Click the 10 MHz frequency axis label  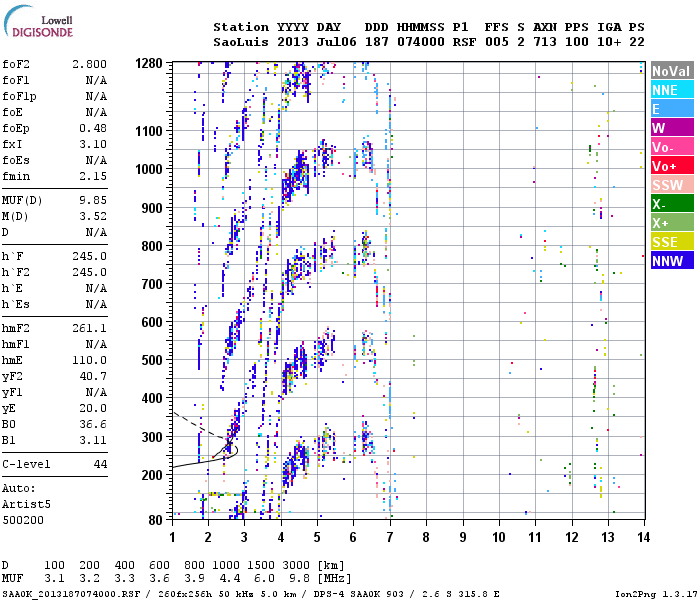point(499,537)
